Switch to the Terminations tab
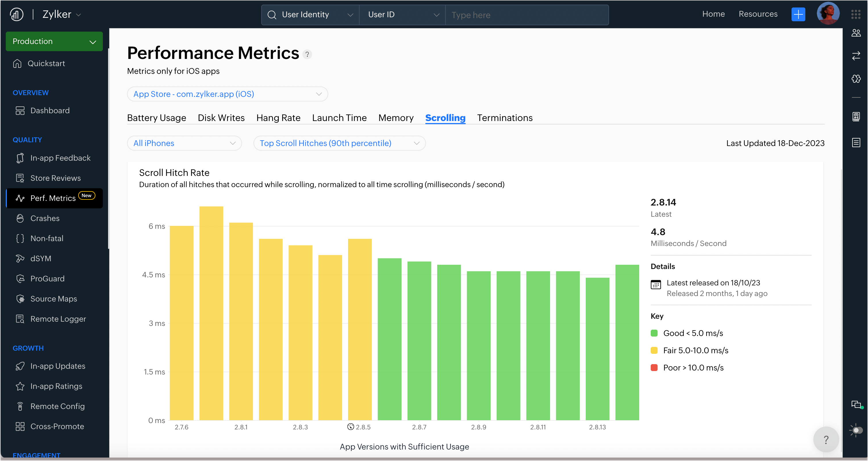 pyautogui.click(x=504, y=118)
